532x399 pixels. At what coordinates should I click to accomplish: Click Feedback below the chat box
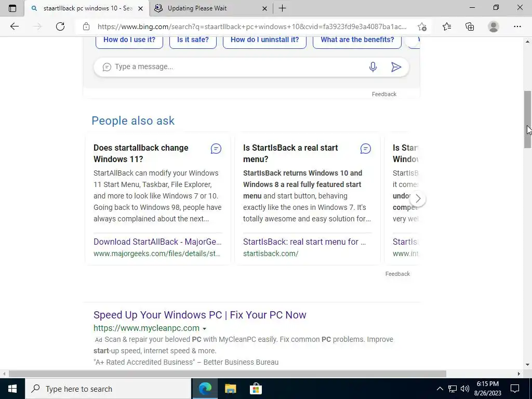tap(384, 94)
